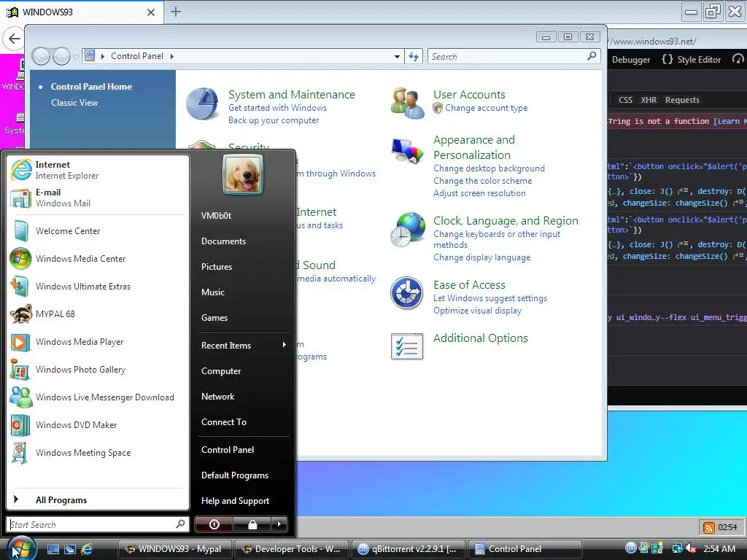747x560 pixels.
Task: Open VM0b0t user folder
Action: click(216, 216)
